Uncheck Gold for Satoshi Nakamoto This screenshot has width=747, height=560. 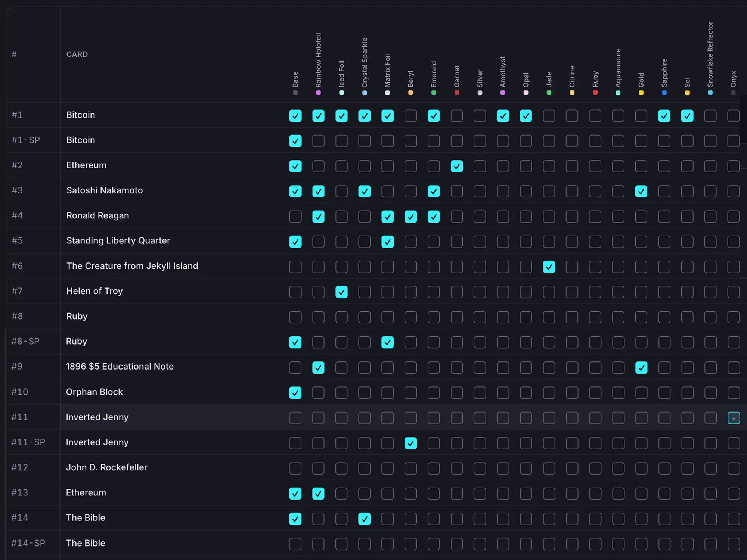click(x=641, y=191)
